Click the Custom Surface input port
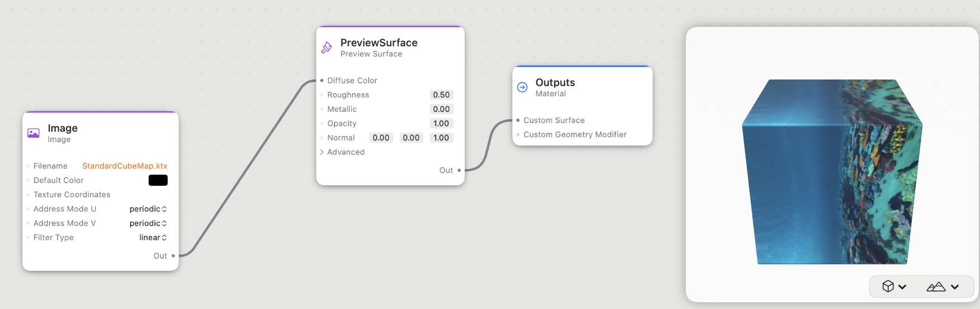980x309 pixels. click(x=518, y=120)
